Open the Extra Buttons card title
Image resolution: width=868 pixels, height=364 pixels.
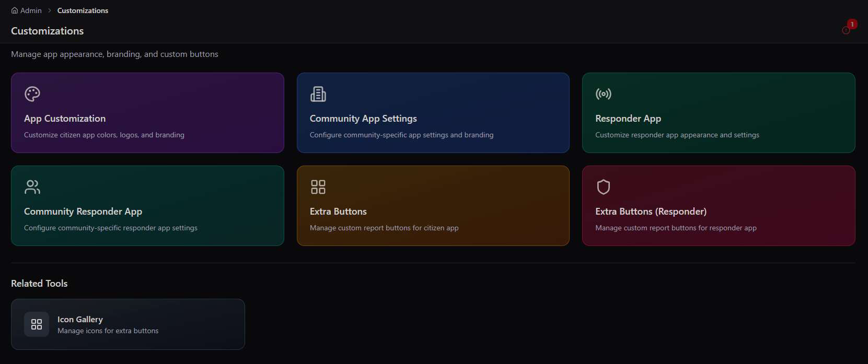(x=338, y=212)
